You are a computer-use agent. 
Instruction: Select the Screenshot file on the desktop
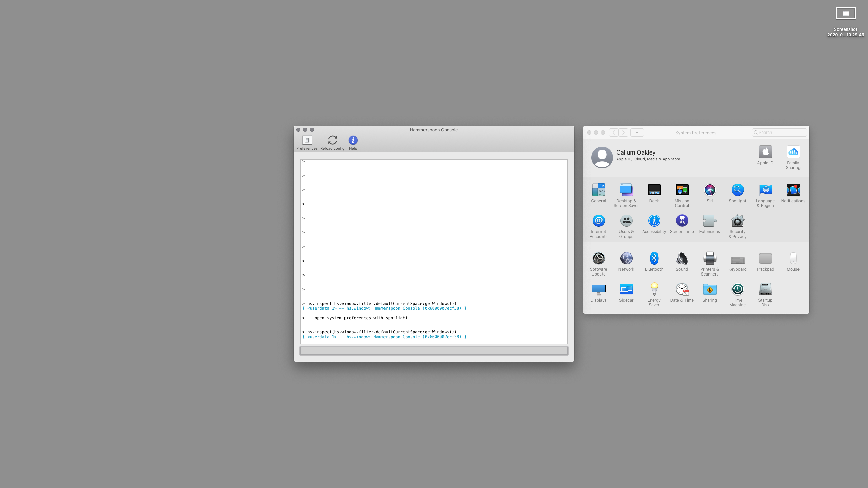pos(846,22)
